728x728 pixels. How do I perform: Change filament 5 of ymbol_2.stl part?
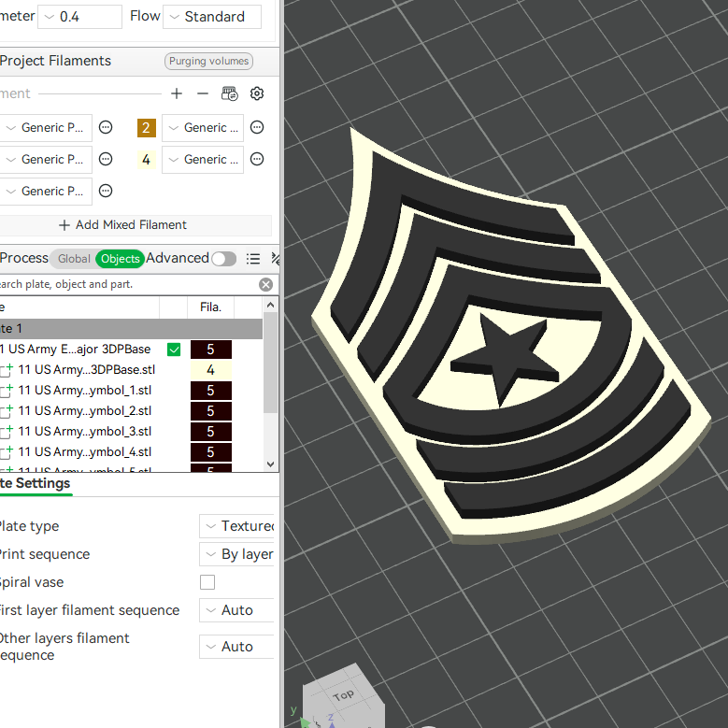tap(211, 411)
